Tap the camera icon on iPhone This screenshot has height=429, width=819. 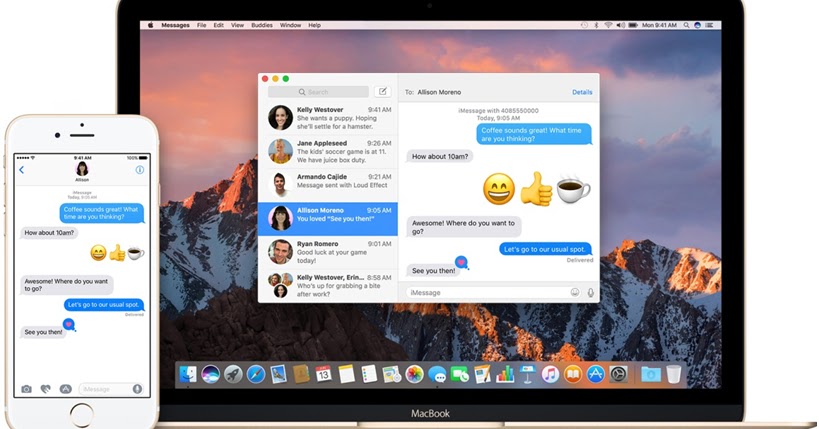[26, 389]
